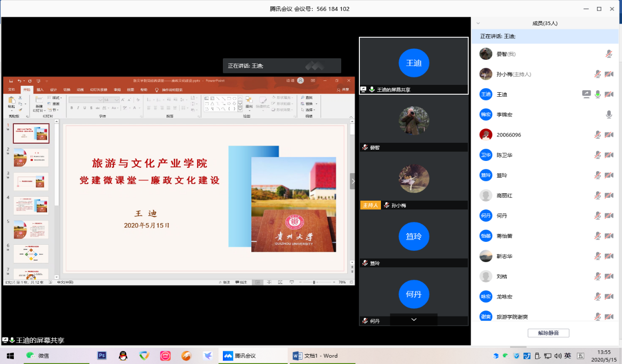Select slide 2 thumbnail in the slide panel
The width and height of the screenshot is (622, 364).
point(31,158)
